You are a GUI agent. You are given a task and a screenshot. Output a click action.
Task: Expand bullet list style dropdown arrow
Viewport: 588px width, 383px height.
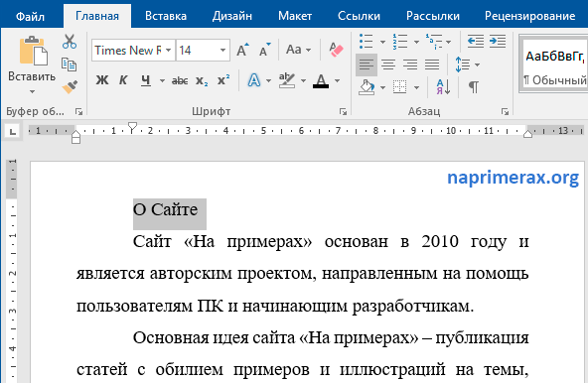382,42
